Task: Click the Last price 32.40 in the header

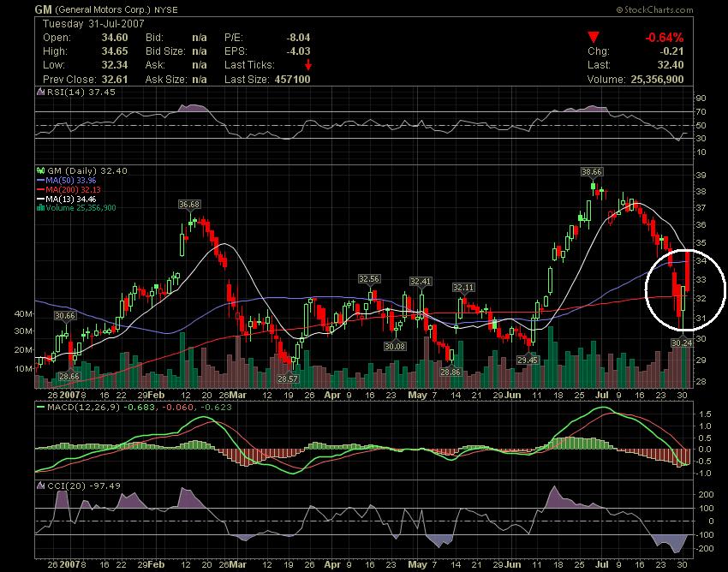Action: coord(671,64)
